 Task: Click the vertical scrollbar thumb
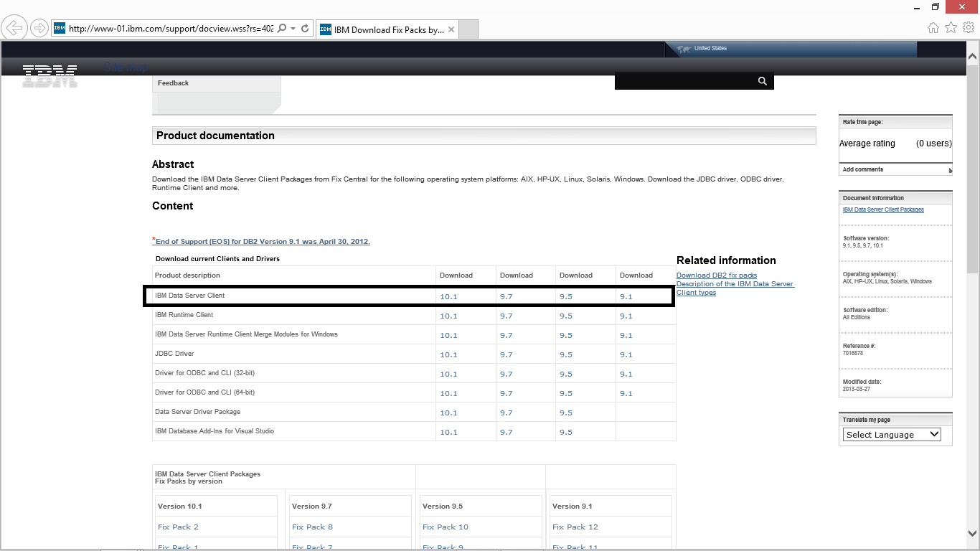coord(973,169)
